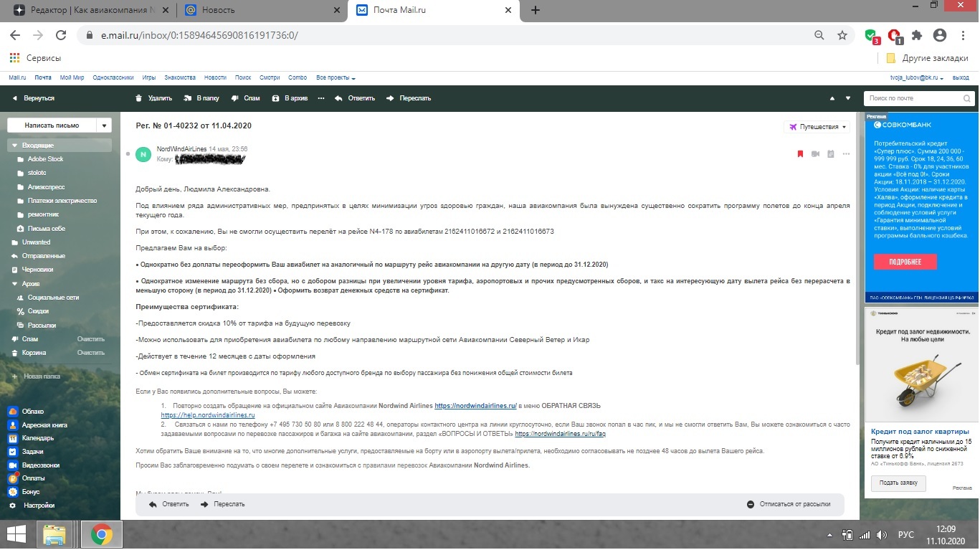
Task: Open Календарь in the sidebar
Action: pyautogui.click(x=37, y=438)
